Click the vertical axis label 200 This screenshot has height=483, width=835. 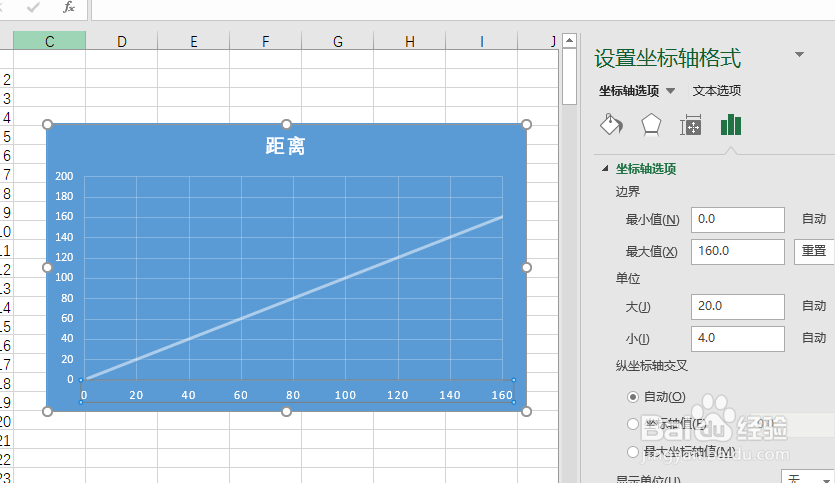click(x=64, y=176)
